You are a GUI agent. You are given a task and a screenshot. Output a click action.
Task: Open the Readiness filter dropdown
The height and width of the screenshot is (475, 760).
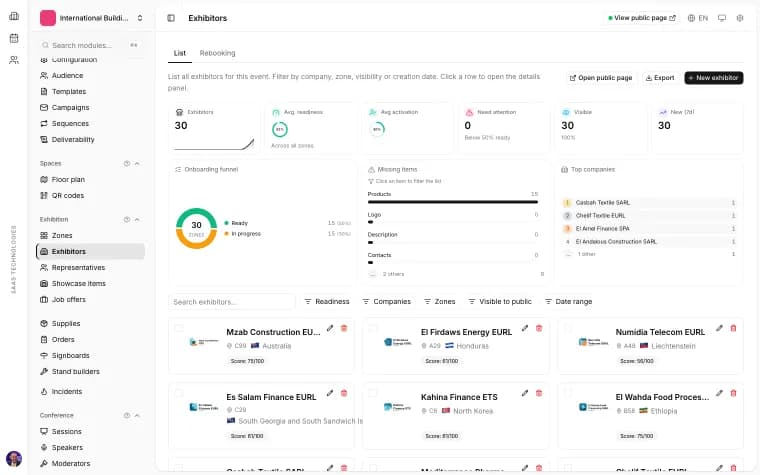[327, 301]
